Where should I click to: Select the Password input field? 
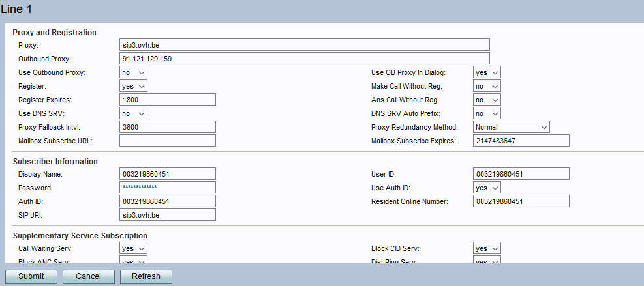pos(168,188)
